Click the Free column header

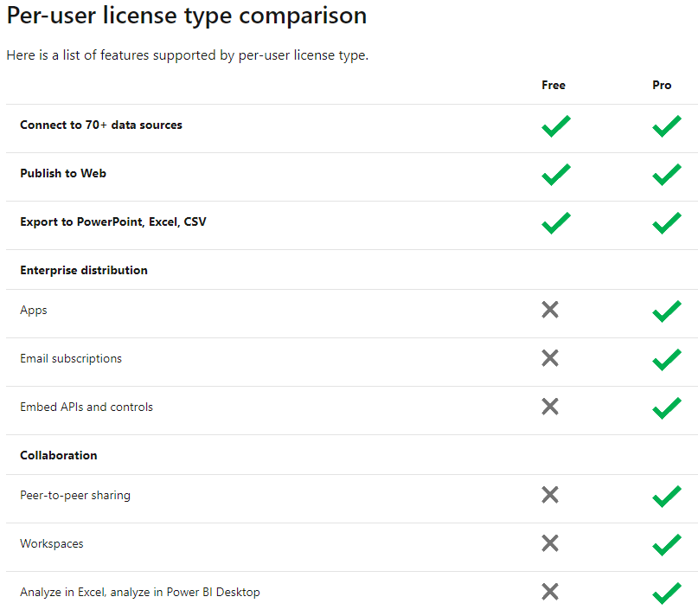click(x=554, y=85)
